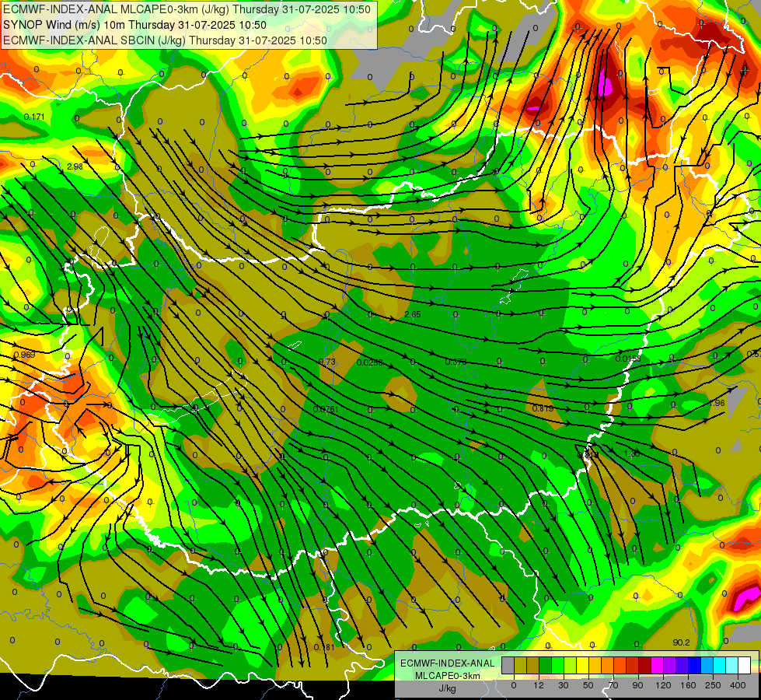Pick the bright yellow legend swatch
761x700 pixels.
[583, 665]
